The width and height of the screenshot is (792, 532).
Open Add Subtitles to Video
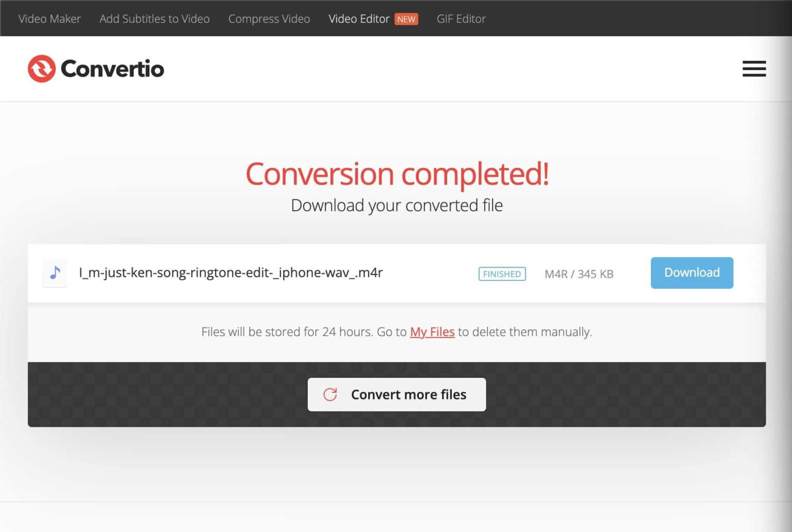coord(155,19)
